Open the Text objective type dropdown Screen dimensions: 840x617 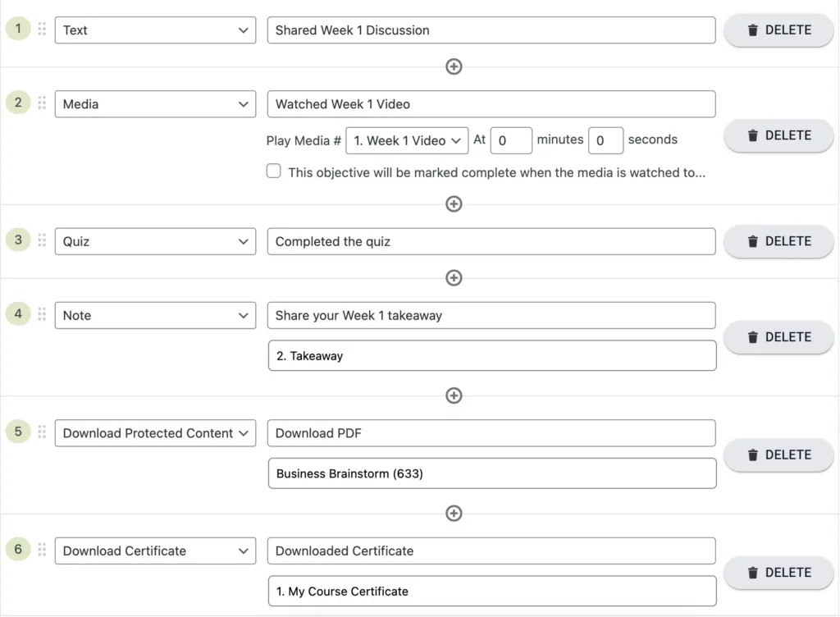(155, 30)
